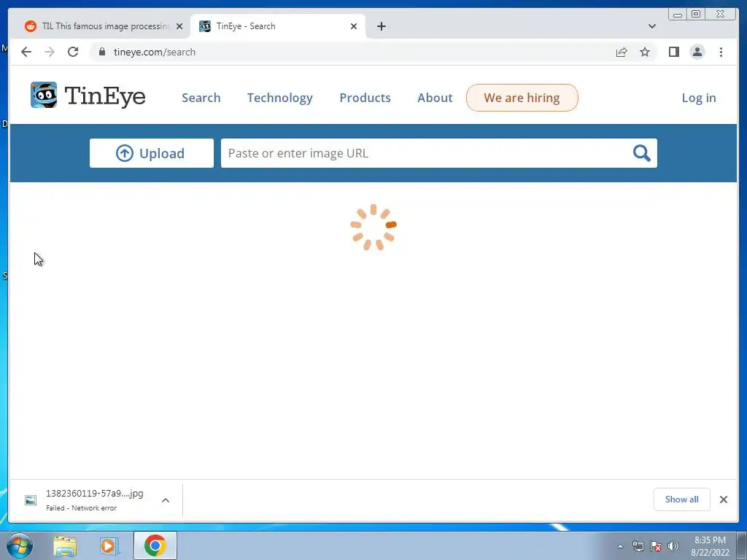This screenshot has height=560, width=747.
Task: Click the We are hiring button
Action: point(522,98)
